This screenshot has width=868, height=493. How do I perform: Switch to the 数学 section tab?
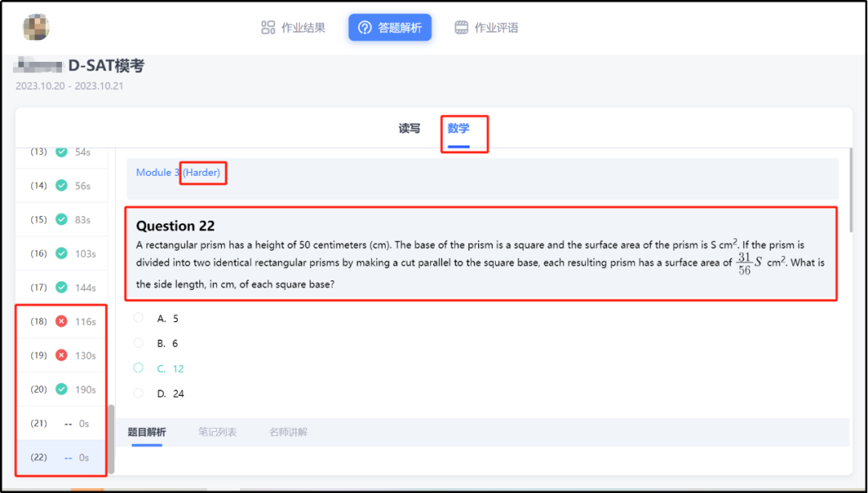(x=458, y=128)
